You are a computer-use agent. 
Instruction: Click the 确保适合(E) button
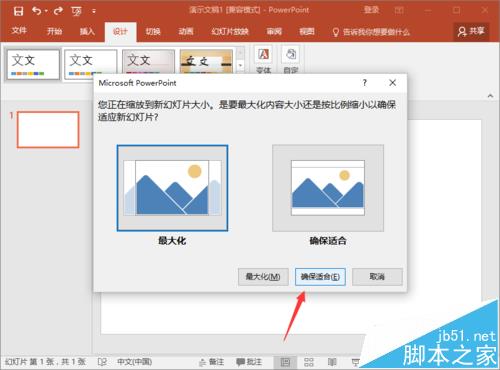tap(320, 277)
